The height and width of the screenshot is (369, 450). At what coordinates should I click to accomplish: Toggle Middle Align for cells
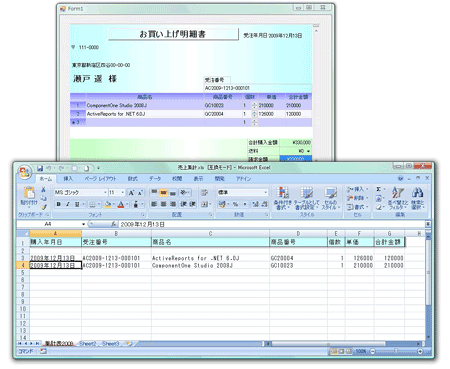tap(163, 192)
